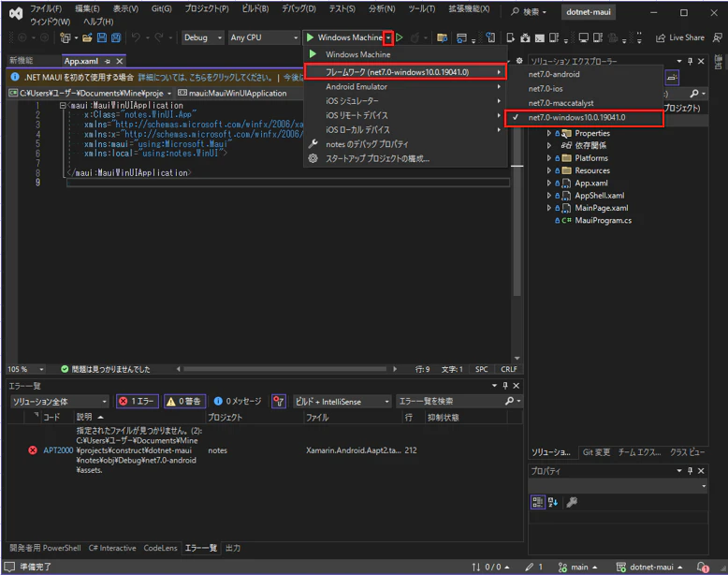Click the Windows Machine dropdown arrow

click(388, 37)
